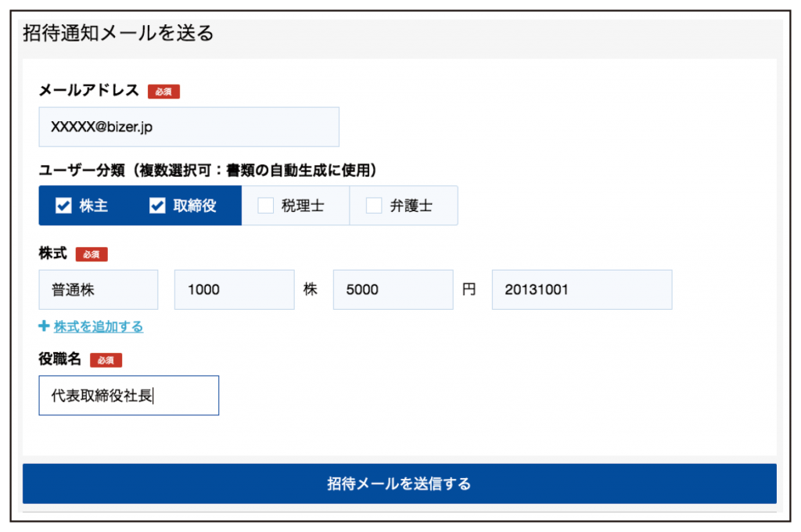Check the 弁護士 checkbox
The height and width of the screenshot is (532, 801).
tap(374, 206)
